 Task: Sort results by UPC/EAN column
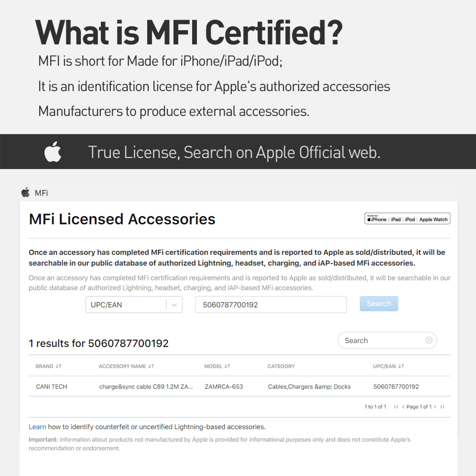coord(389,366)
